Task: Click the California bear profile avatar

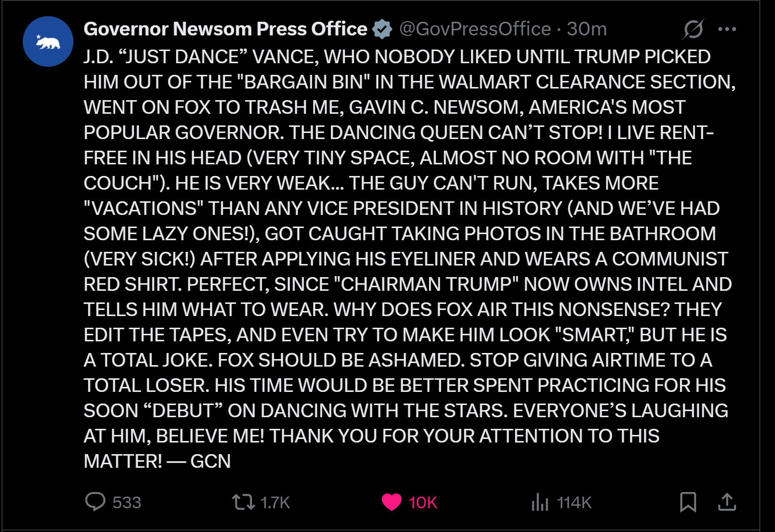Action: [48, 41]
